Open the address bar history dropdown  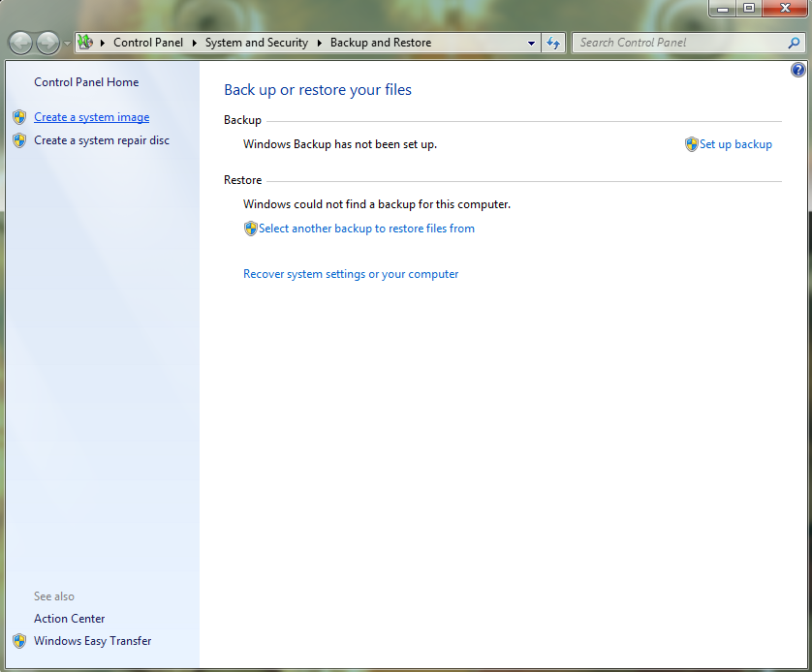coord(531,43)
